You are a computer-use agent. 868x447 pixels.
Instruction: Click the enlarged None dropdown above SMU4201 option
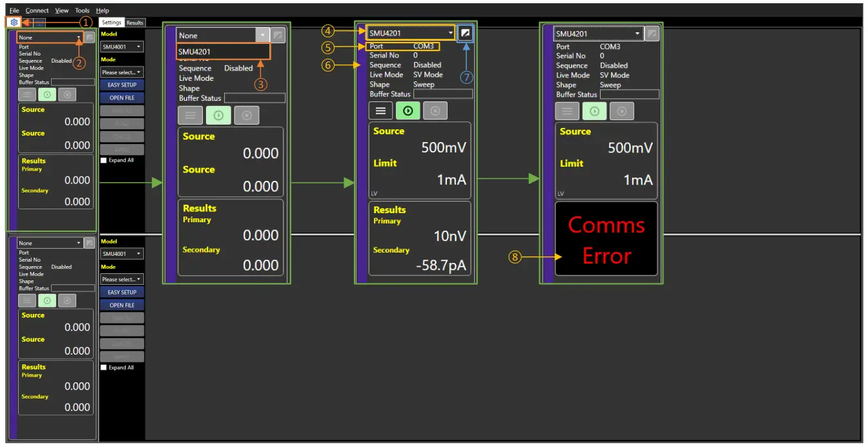pos(222,36)
